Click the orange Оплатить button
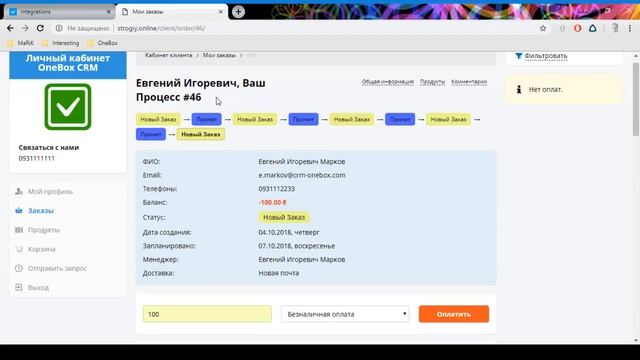The height and width of the screenshot is (360, 640). [x=454, y=314]
